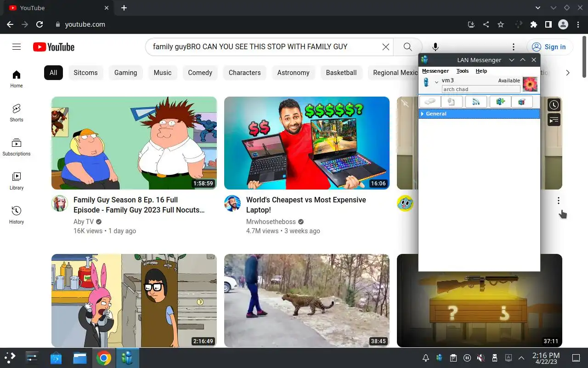The height and width of the screenshot is (368, 588).
Task: Click the Chrome share icon in address bar
Action: [x=486, y=24]
